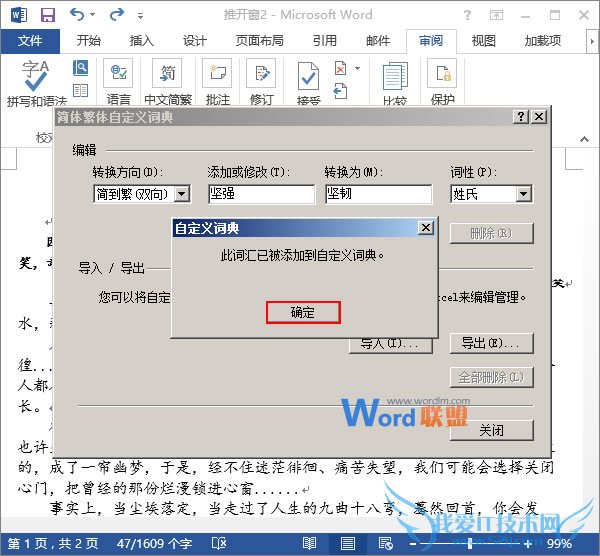Switch to the 设计 tab

[x=194, y=41]
